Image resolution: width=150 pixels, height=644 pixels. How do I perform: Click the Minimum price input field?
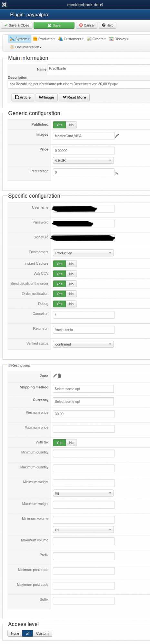pos(84,414)
